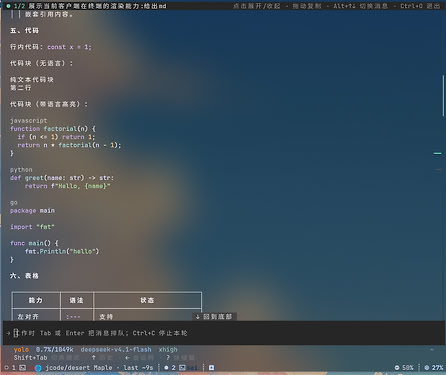Viewport: 446px width, 375px height.
Task: Click the '嵌套引用内容。' quote line
Action: click(49, 14)
